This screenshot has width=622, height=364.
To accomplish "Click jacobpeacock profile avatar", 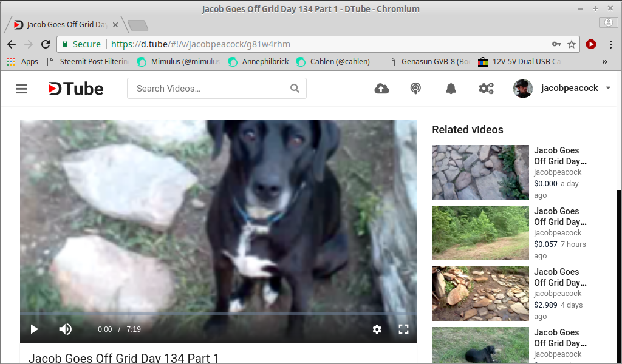I will tap(523, 89).
